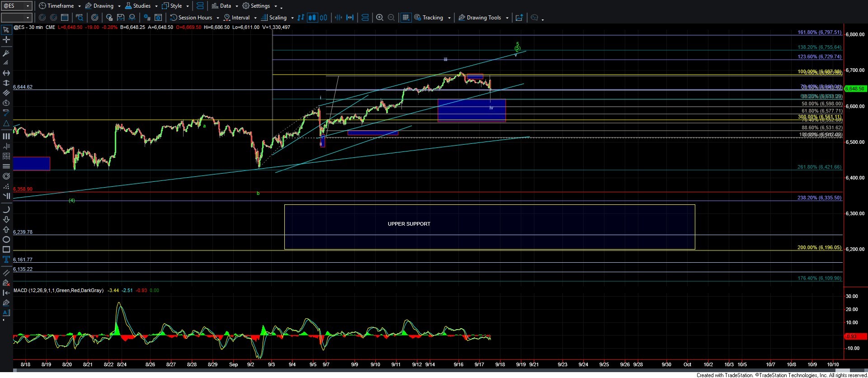The image size is (868, 378).
Task: Expand the Tracking dropdown arrow
Action: tap(449, 18)
